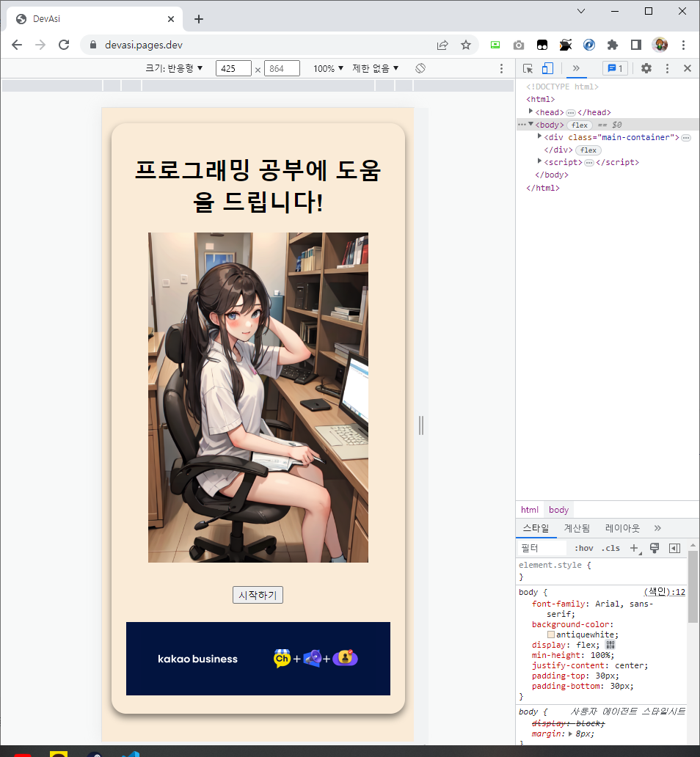Open DevTools settings gear

click(646, 68)
